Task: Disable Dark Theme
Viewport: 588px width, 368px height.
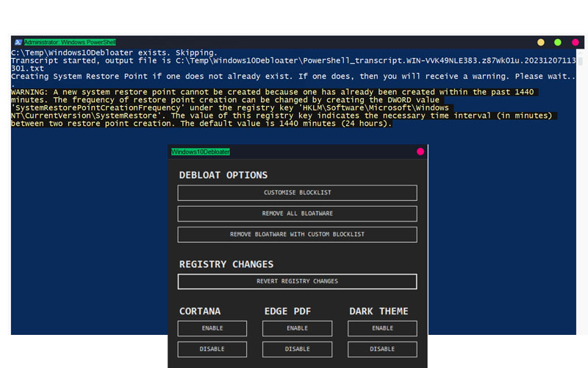Action: [382, 349]
